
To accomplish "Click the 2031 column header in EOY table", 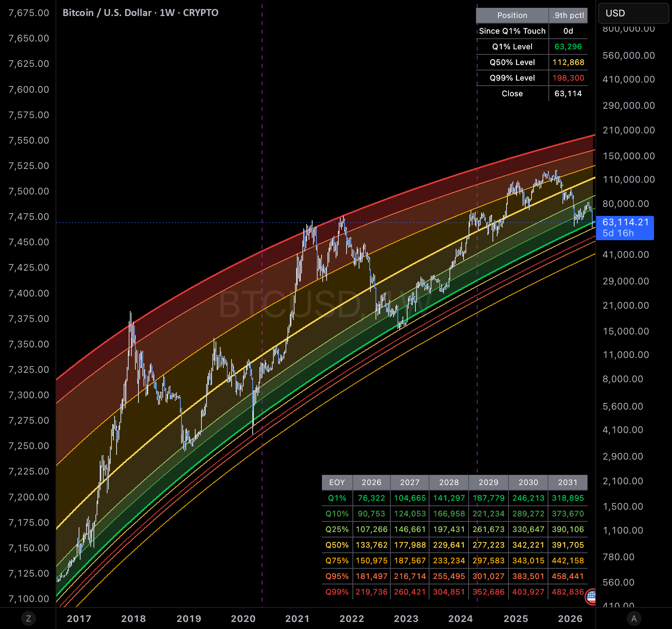I will 568,482.
